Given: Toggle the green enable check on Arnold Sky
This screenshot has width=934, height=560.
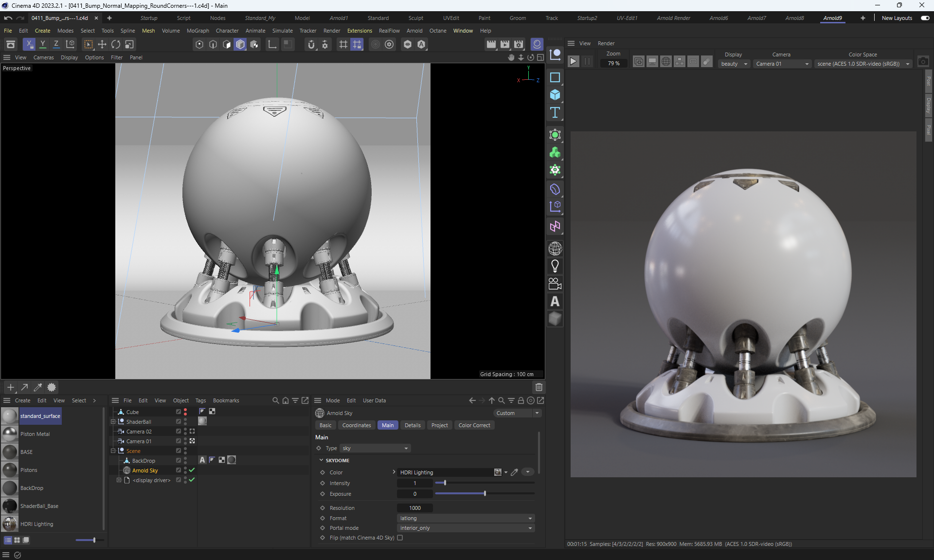Looking at the screenshot, I should coord(192,470).
